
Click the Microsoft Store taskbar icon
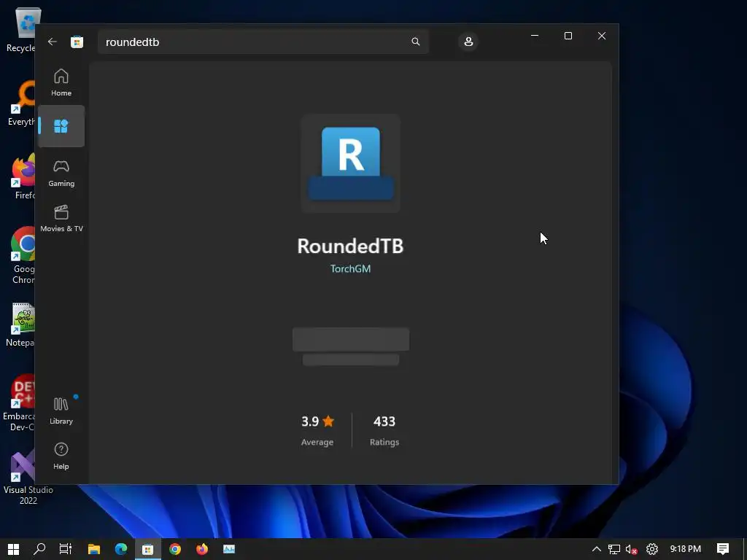click(x=147, y=549)
